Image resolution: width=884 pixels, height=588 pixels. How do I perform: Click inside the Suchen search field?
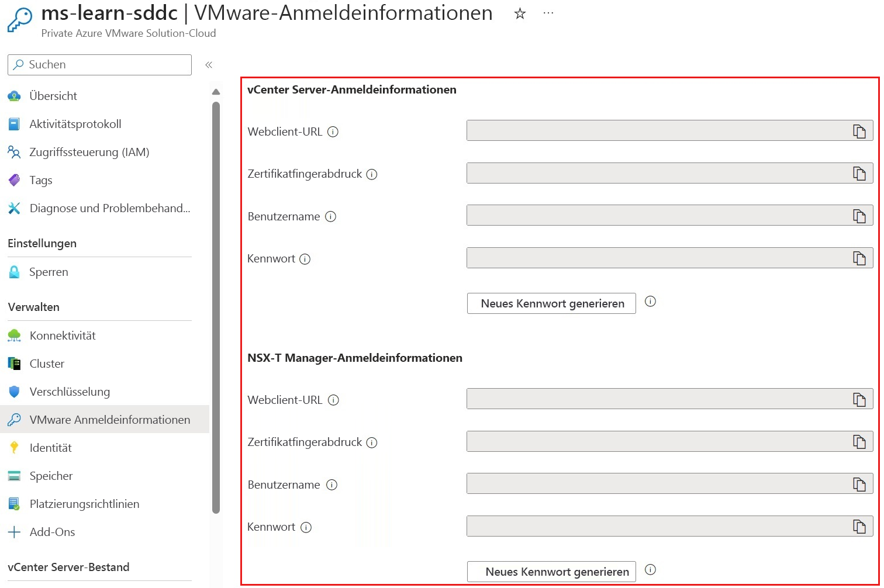point(99,64)
